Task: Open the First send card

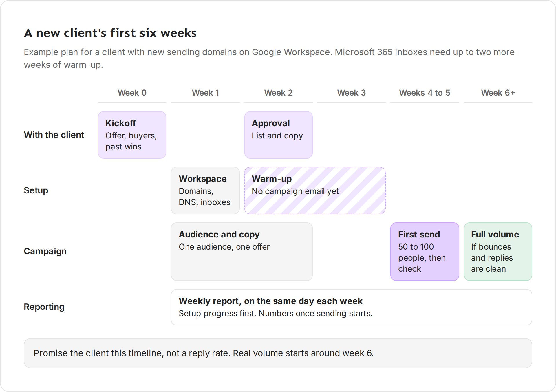Action: coord(425,252)
